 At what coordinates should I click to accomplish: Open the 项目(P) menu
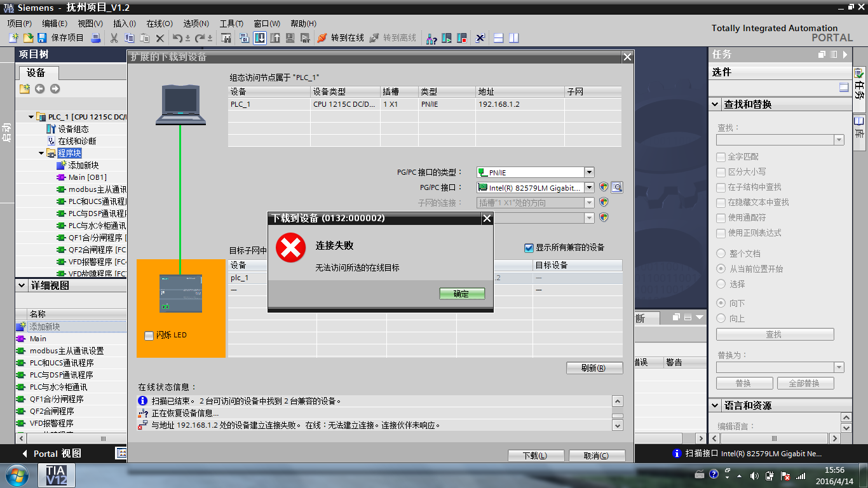[x=20, y=24]
